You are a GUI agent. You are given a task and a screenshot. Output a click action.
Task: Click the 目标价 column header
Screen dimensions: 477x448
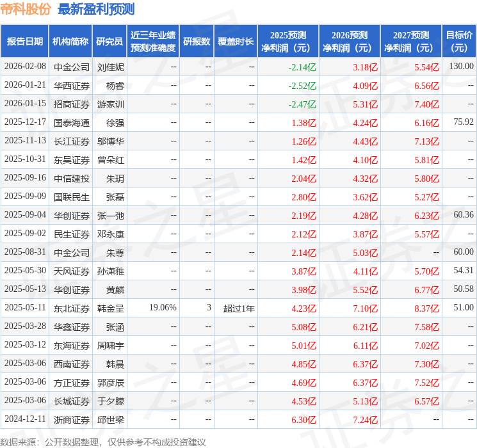(459, 41)
